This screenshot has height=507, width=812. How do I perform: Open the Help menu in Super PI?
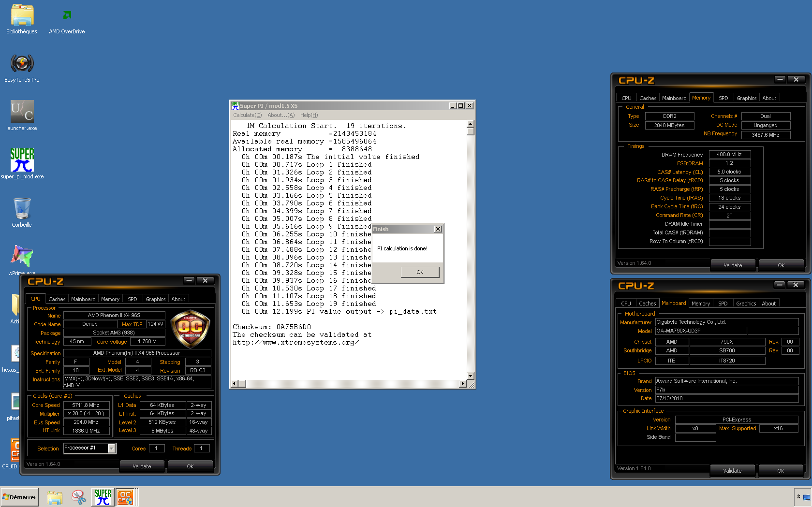(309, 115)
